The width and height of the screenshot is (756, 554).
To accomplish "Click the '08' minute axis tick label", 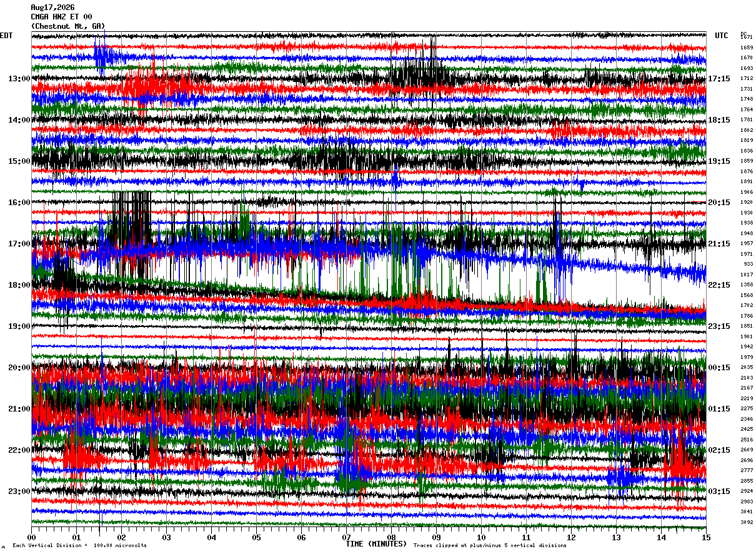I will 391,537.
